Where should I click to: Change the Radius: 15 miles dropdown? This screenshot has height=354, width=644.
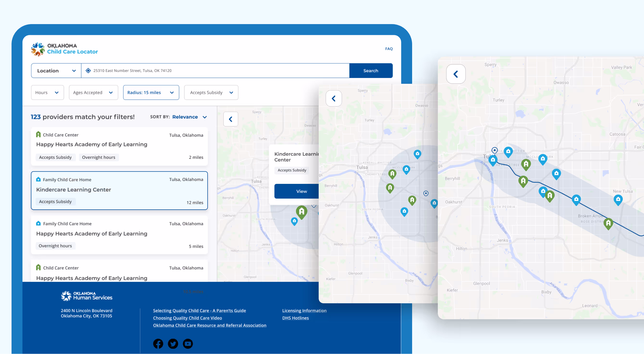point(151,92)
